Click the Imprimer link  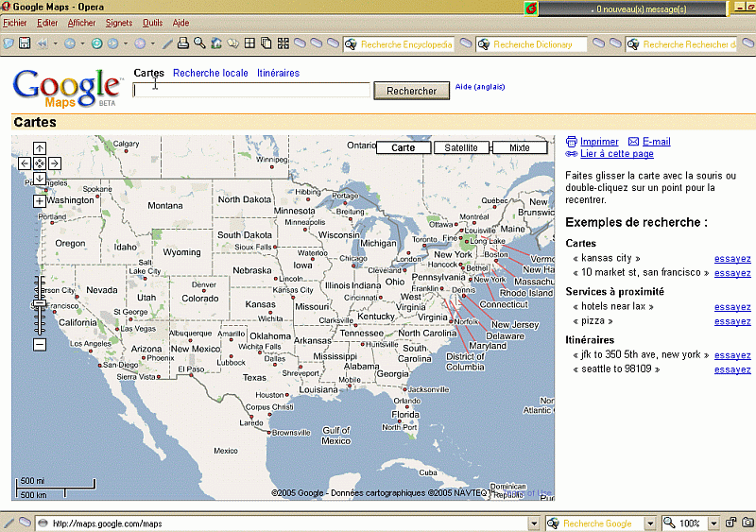click(x=599, y=142)
